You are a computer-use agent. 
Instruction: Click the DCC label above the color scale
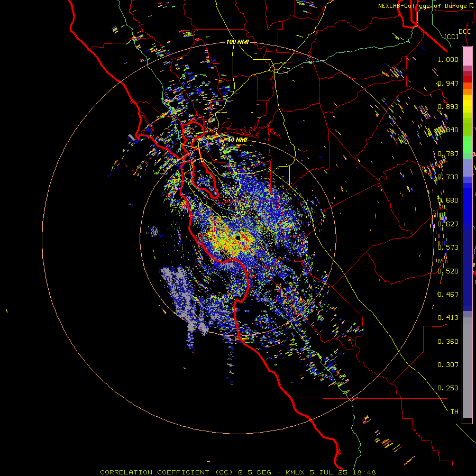465,32
